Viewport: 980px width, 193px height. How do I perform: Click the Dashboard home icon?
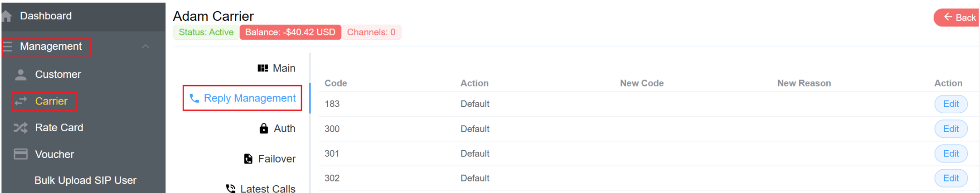pyautogui.click(x=6, y=16)
